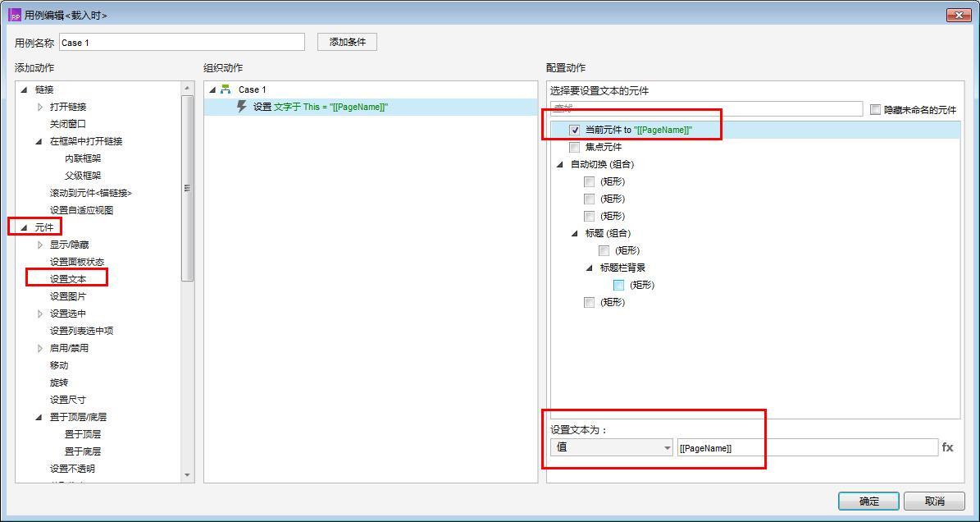Screen dimensions: 980x522
Task: Close the 用例编辑 dialog
Action: point(958,15)
